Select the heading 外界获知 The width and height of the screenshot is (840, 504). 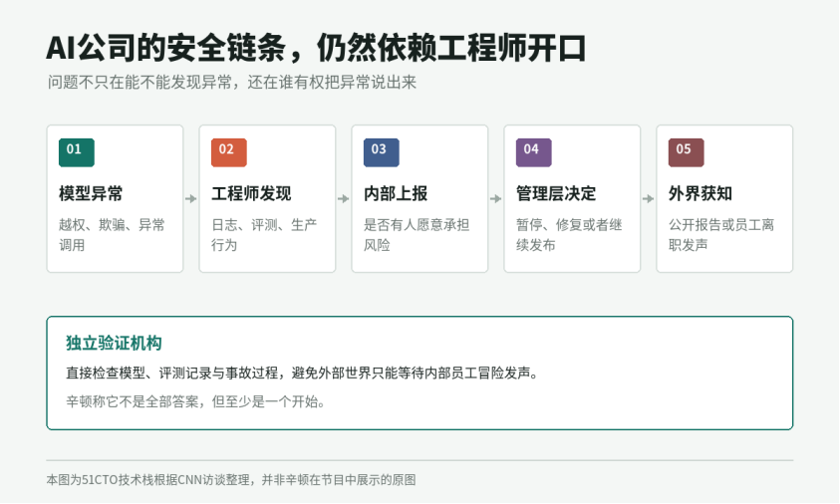(x=700, y=194)
